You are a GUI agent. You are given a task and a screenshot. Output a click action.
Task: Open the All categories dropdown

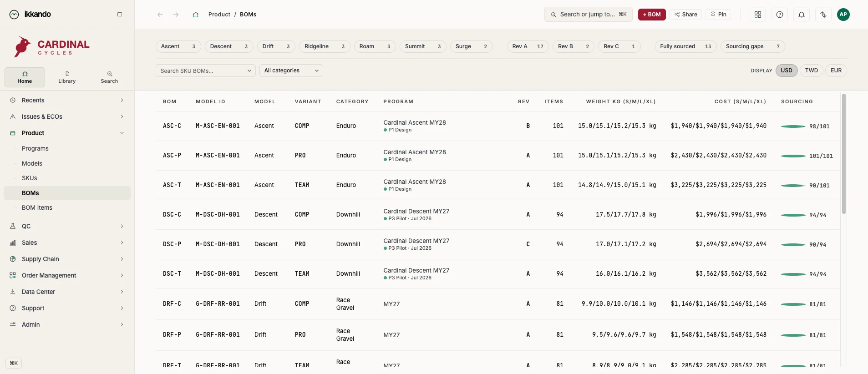pos(291,71)
